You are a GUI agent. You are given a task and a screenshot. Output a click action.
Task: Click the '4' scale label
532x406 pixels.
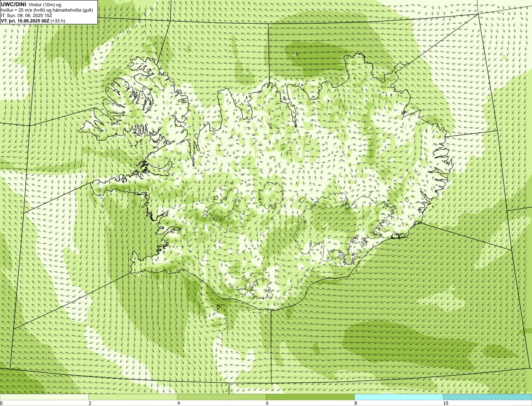(x=178, y=403)
